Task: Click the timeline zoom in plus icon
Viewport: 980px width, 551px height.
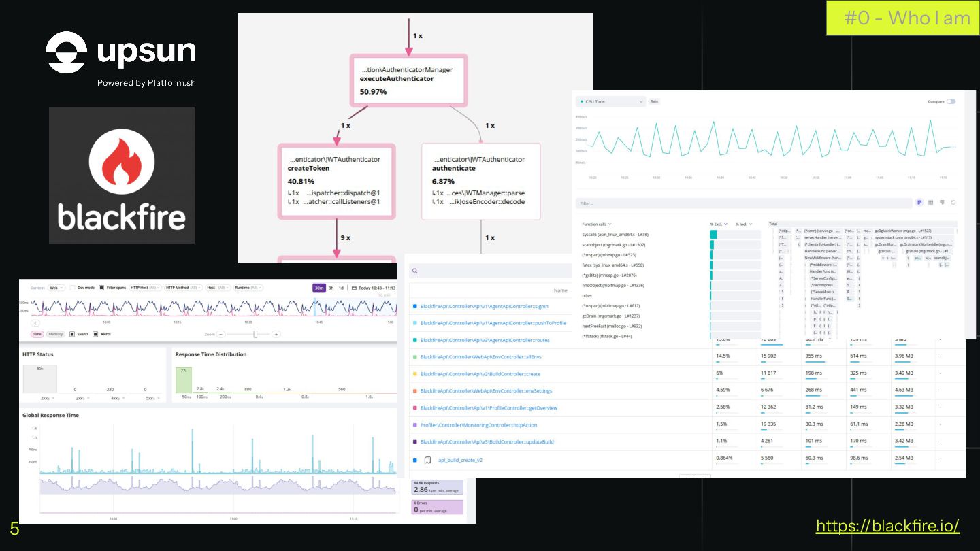Action: (x=276, y=334)
